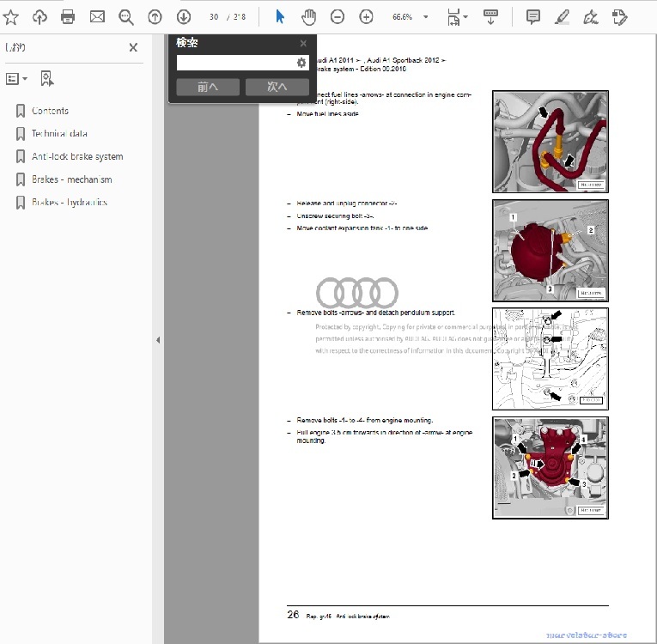
Task: Open the Brakes - mechanism bookmark
Action: tap(71, 179)
